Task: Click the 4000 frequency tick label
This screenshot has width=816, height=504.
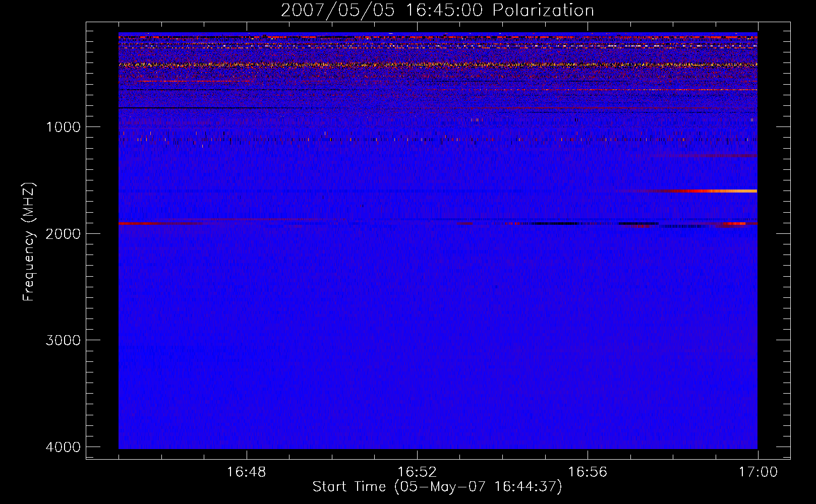Action: point(63,447)
